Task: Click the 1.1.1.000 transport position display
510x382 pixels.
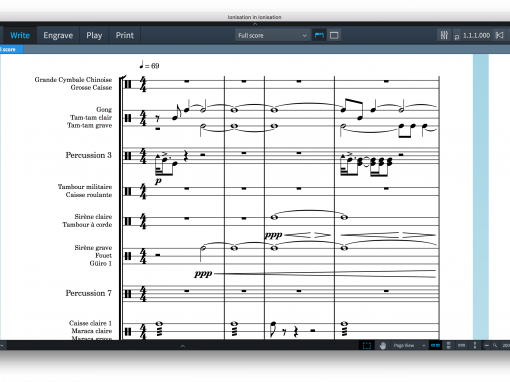Action: pos(476,35)
